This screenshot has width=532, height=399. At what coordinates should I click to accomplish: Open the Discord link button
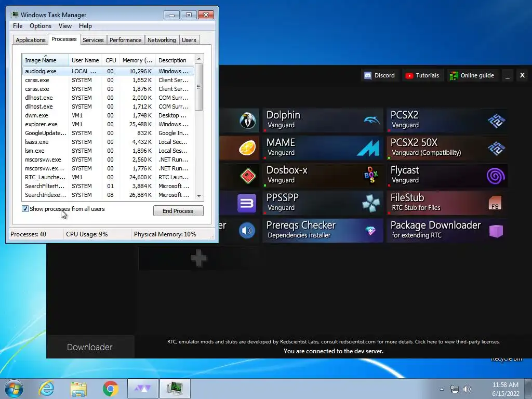[x=379, y=75]
